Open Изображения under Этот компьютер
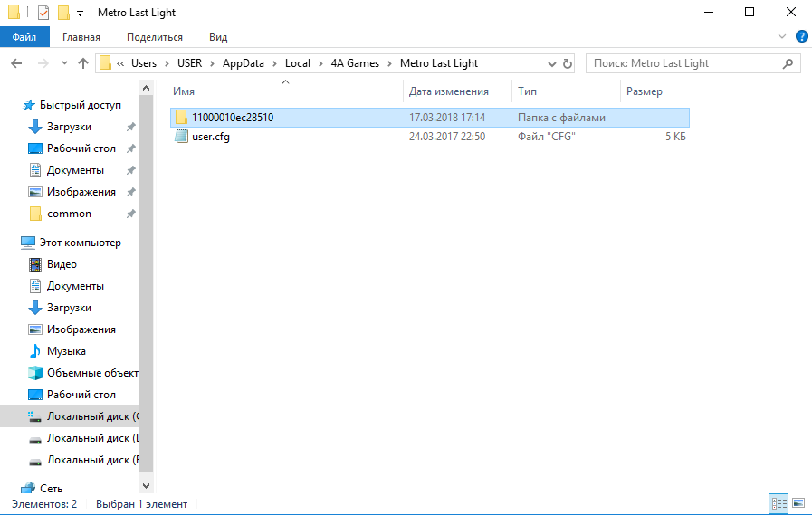This screenshot has width=812, height=515. point(81,329)
